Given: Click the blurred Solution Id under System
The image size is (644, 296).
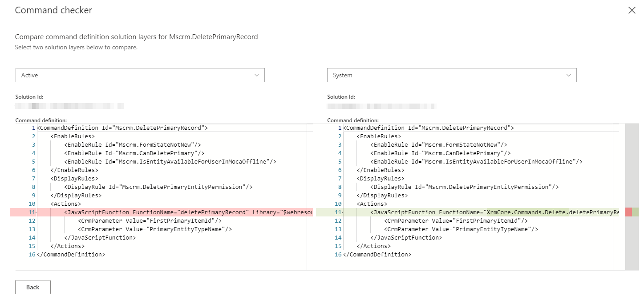Looking at the screenshot, I should click(x=381, y=107).
